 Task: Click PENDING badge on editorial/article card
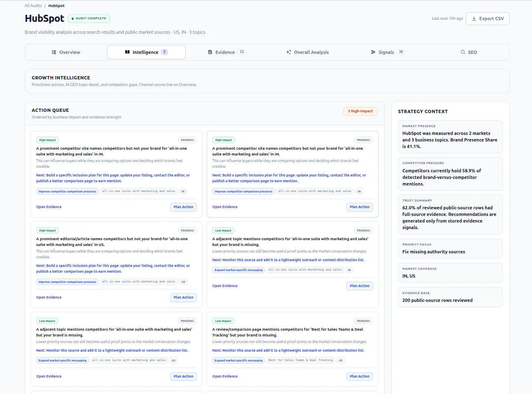click(187, 231)
